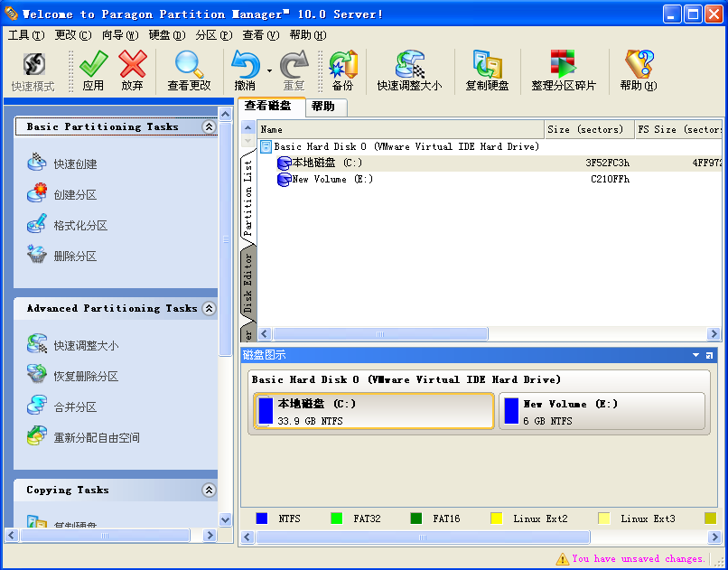
Task: Click the vertical tab strip's up arrow
Action: click(x=248, y=127)
